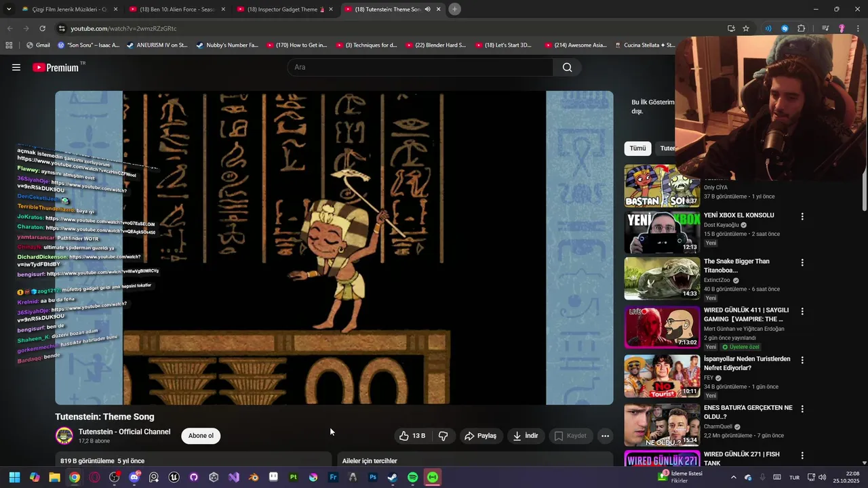This screenshot has height=488, width=868.
Task: Open options for ENES BATUR'A GERÇEKTEN video
Action: [x=802, y=409]
